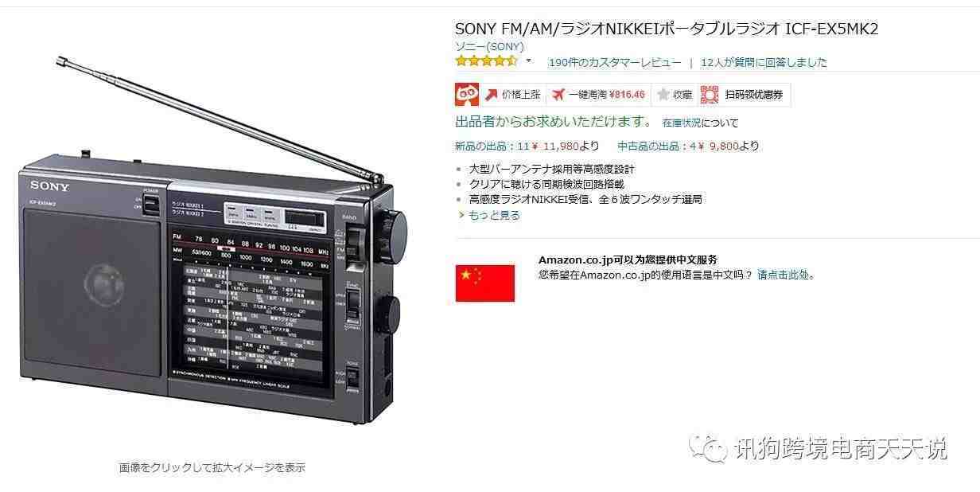
Task: Click the 画像をクリックして拡大イメージを表示 caption
Action: [212, 468]
